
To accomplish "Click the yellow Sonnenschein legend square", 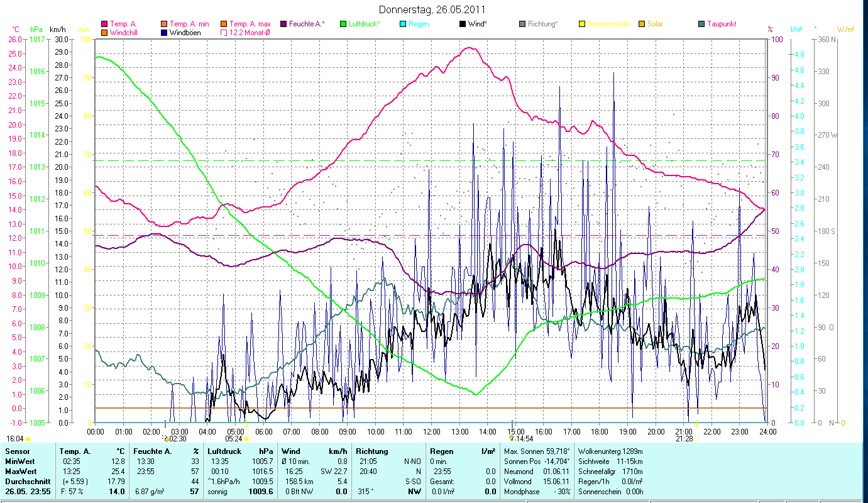I will [582, 24].
